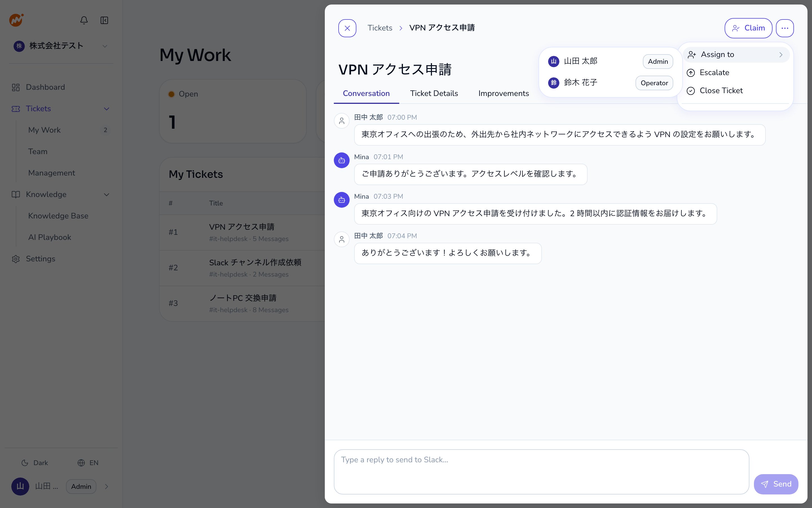Click the message ありがとうございます！よろしくお願いします。
This screenshot has width=812, height=508.
[448, 253]
